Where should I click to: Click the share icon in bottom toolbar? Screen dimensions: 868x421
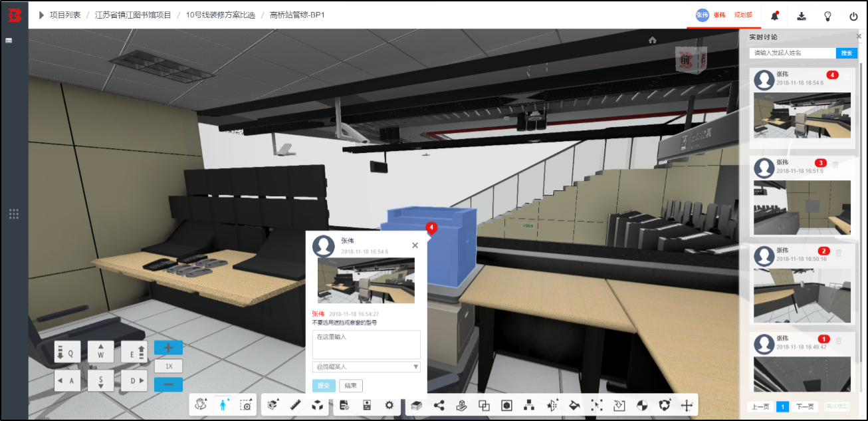(x=439, y=404)
